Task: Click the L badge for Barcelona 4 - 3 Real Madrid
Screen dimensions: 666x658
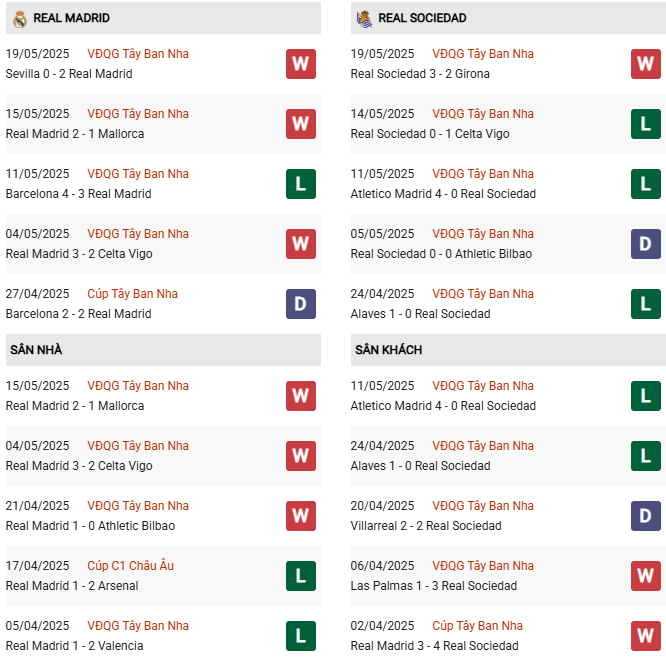Action: pyautogui.click(x=300, y=184)
